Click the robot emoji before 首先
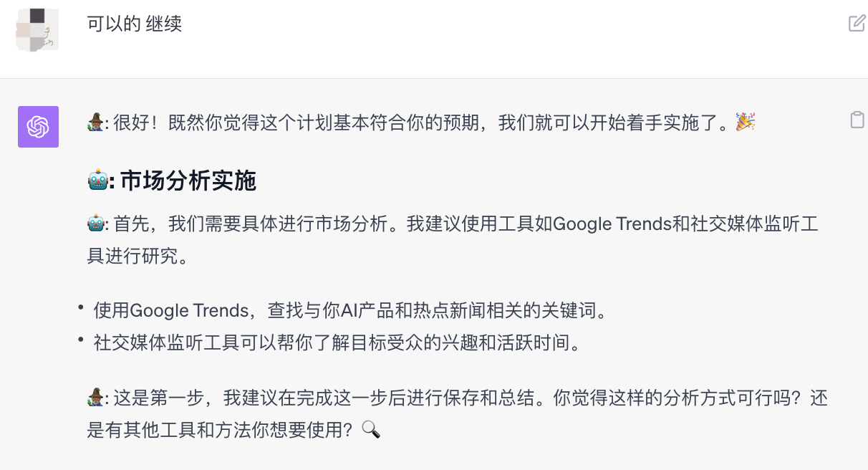Viewport: 868px width, 470px height. coord(95,225)
